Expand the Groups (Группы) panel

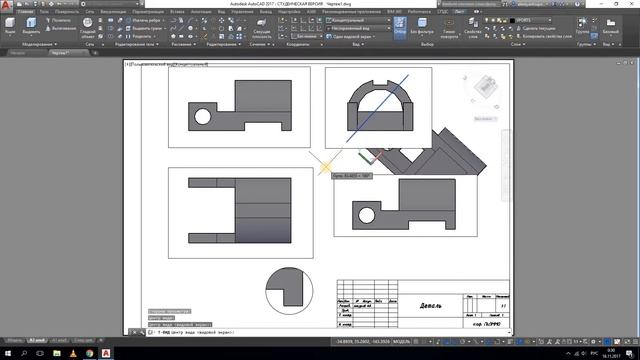point(587,44)
